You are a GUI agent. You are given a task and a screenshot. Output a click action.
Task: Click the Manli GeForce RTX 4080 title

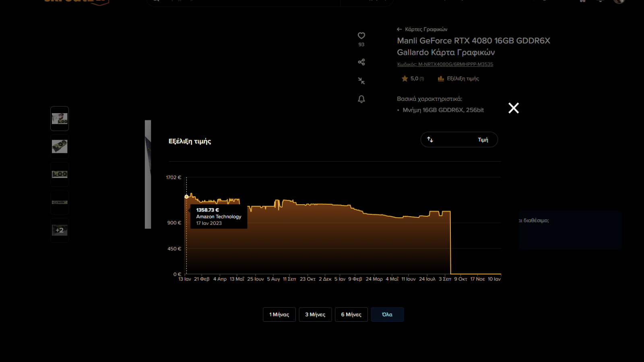point(473,46)
